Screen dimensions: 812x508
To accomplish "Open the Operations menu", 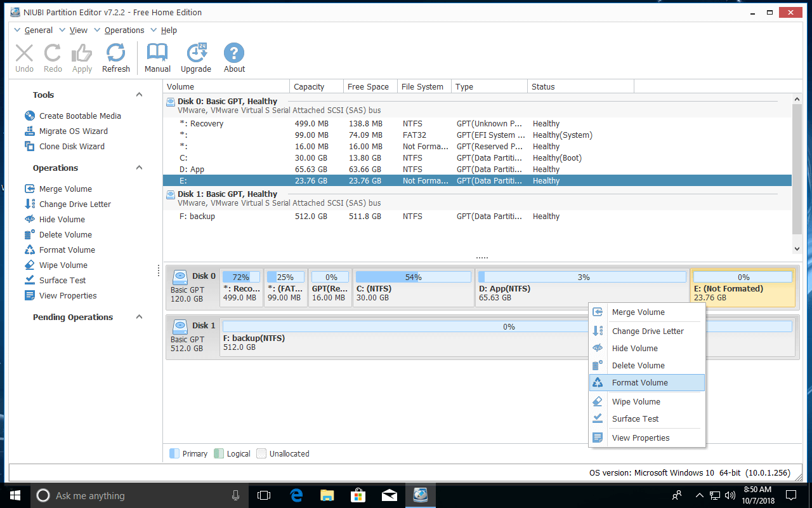I will pos(124,30).
